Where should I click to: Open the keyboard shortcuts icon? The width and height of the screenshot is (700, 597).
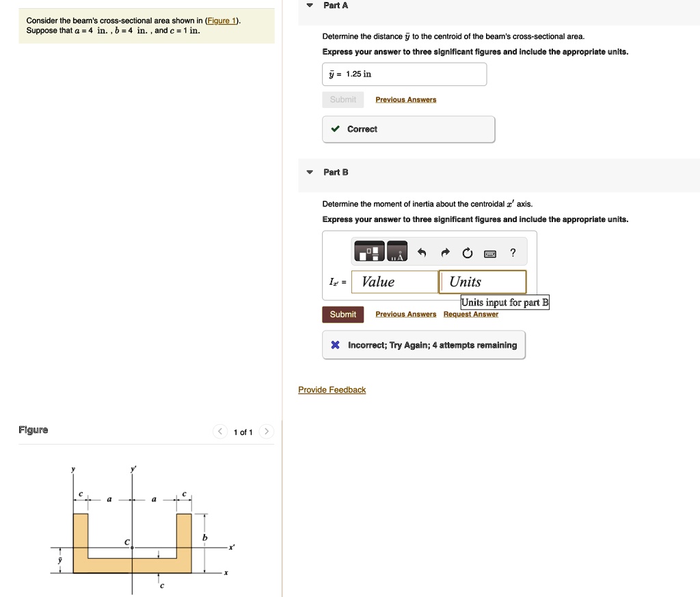tap(490, 253)
